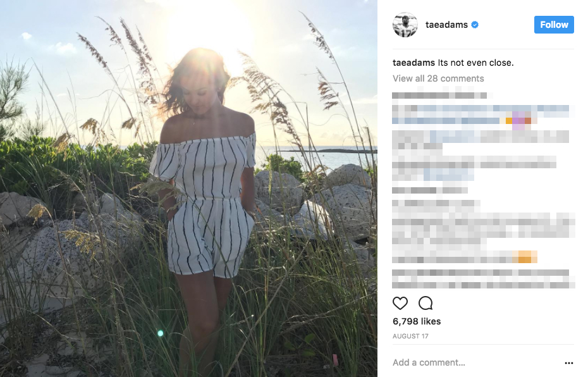This screenshot has width=588, height=377.
Task: Click taeadams username in the caption
Action: click(x=413, y=63)
